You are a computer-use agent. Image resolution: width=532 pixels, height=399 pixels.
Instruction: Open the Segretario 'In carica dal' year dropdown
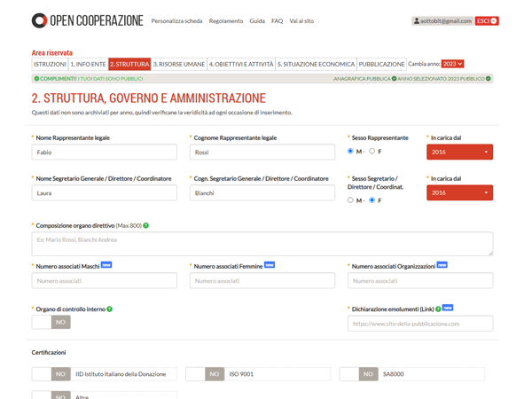click(459, 192)
